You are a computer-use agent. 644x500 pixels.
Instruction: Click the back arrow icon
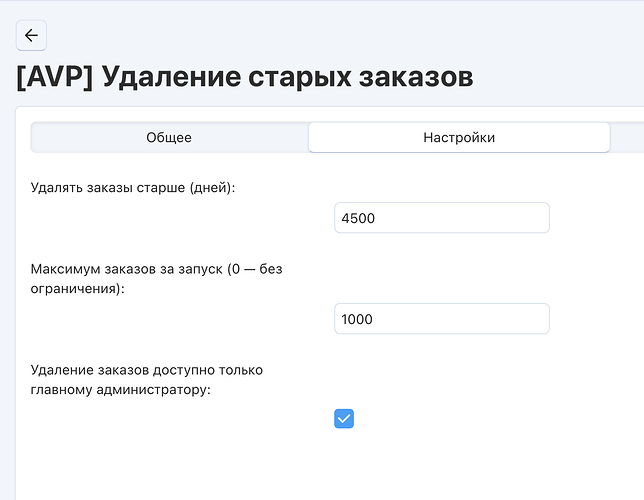[x=31, y=35]
